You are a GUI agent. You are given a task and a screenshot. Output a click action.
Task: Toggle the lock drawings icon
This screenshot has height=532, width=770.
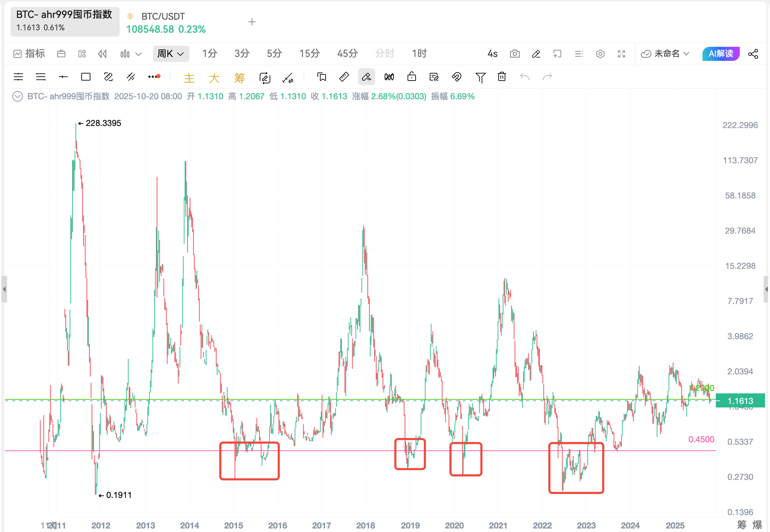pos(411,77)
